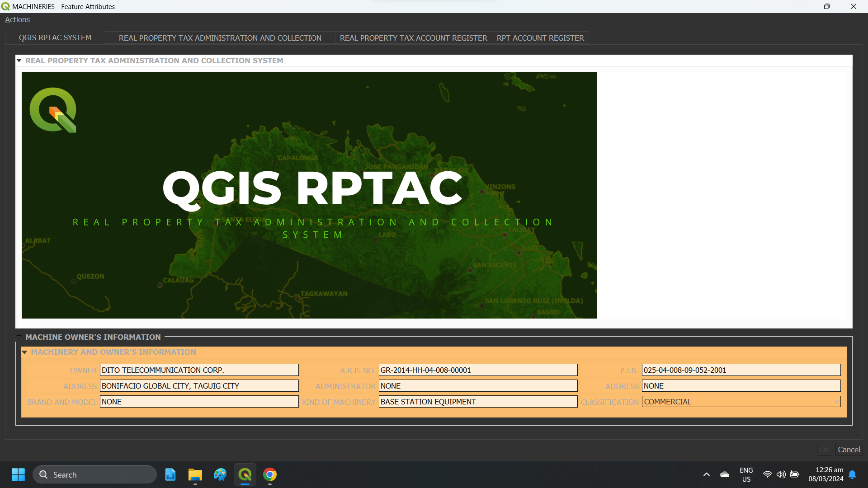868x488 pixels.
Task: Click the volume icon in the system tray
Action: [781, 474]
